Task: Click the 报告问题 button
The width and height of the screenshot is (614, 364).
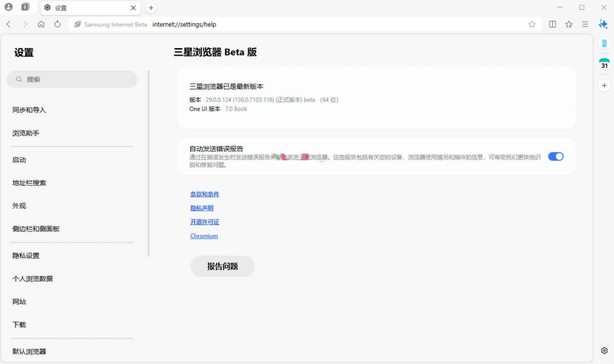Action: [222, 266]
